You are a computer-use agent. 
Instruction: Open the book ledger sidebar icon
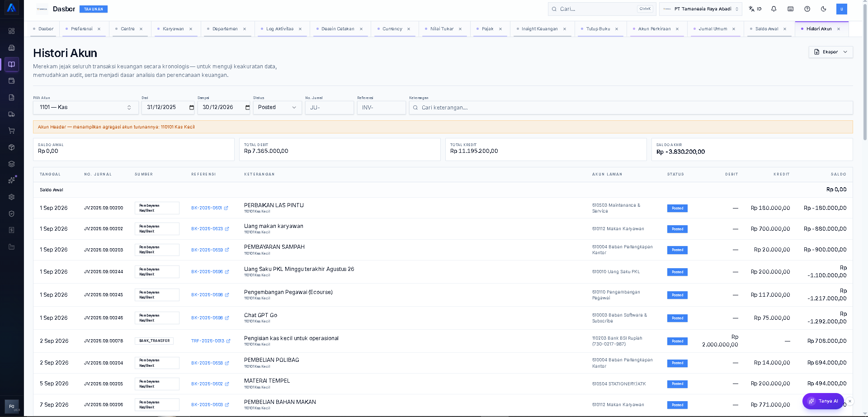click(x=12, y=64)
